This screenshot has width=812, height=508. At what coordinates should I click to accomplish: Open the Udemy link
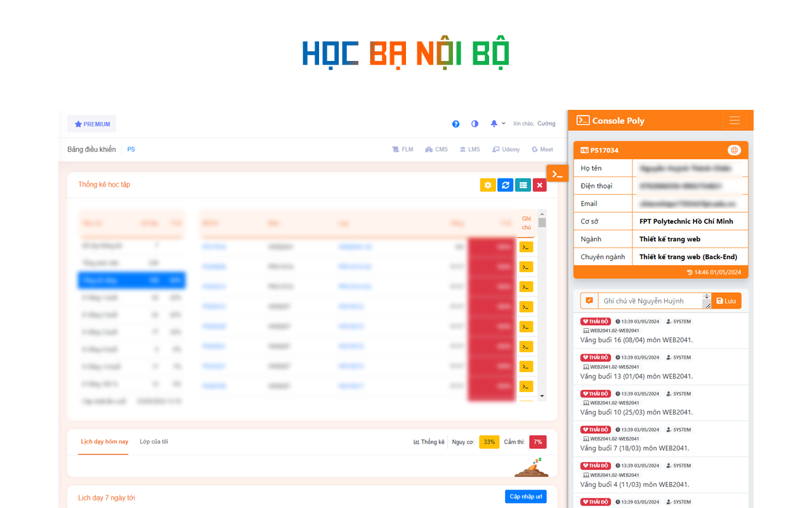coord(506,149)
